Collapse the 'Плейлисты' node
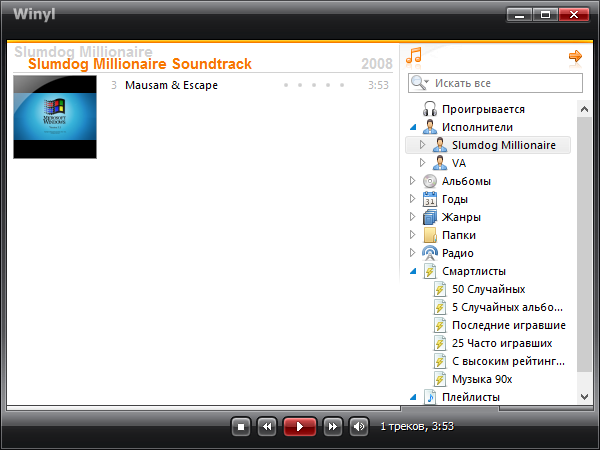Image resolution: width=600 pixels, height=450 pixels. tap(413, 397)
